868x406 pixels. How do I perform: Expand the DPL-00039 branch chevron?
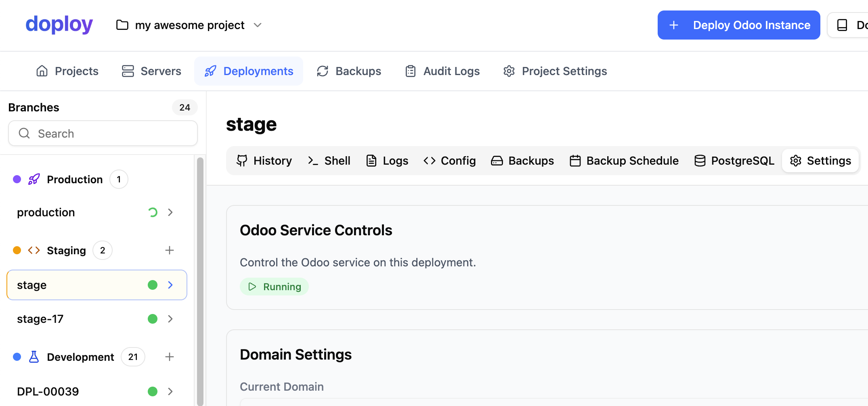tap(170, 391)
